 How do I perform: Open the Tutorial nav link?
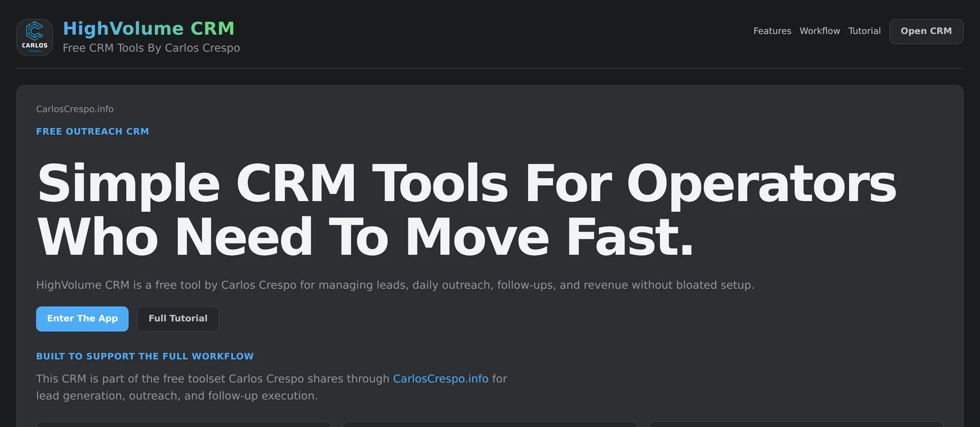(864, 31)
